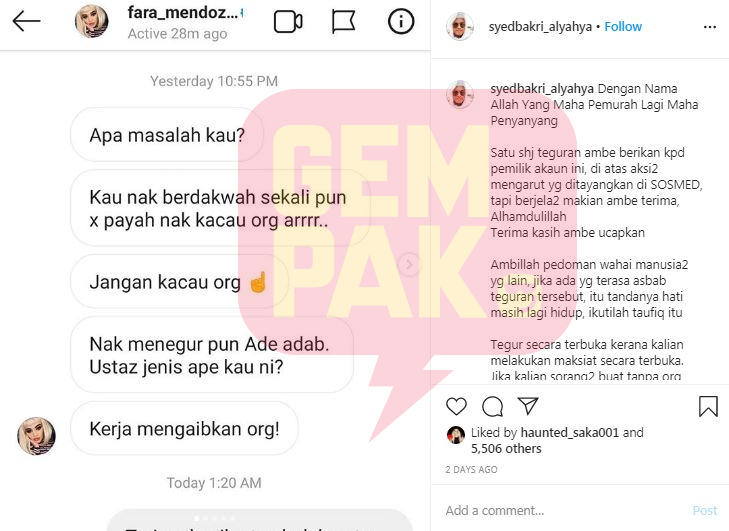Open the three-dot more options menu
This screenshot has width=729, height=531.
(710, 27)
